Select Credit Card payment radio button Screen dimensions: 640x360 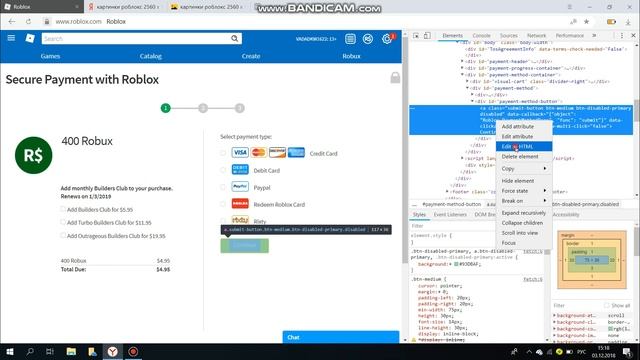[x=223, y=153]
